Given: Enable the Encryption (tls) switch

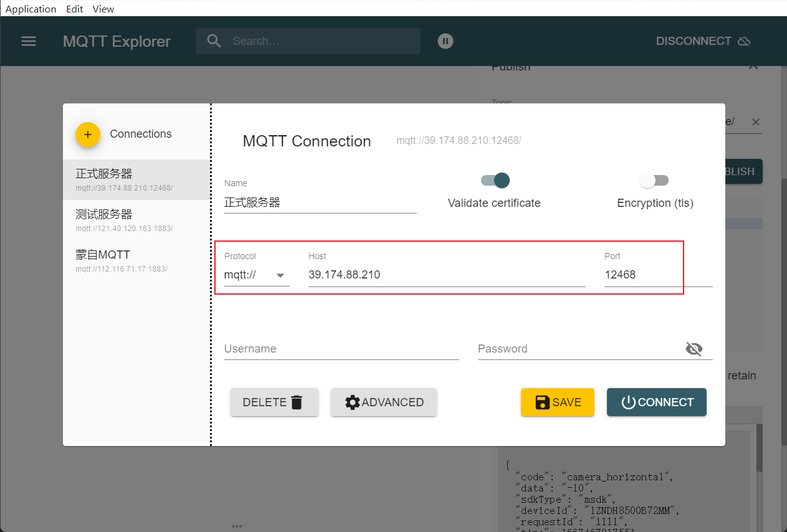Looking at the screenshot, I should coord(654,181).
